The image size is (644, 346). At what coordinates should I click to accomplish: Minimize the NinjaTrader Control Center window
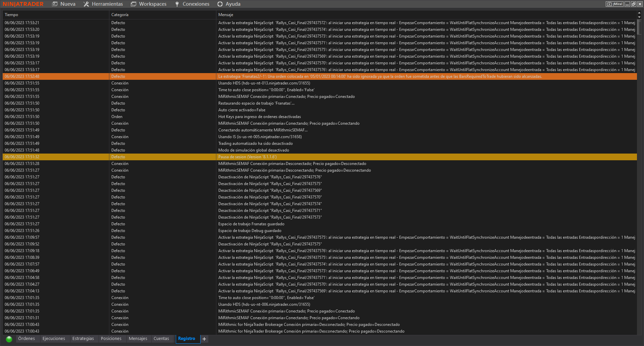[627, 4]
